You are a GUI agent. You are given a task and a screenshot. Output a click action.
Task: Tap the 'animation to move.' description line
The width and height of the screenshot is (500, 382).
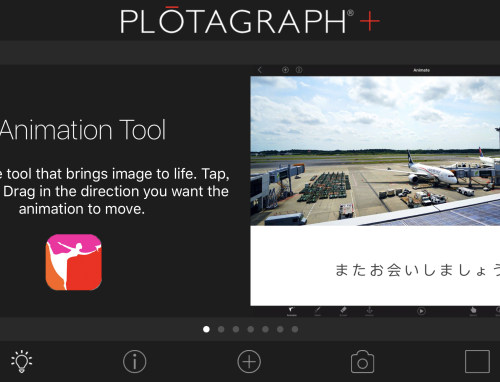pos(82,209)
